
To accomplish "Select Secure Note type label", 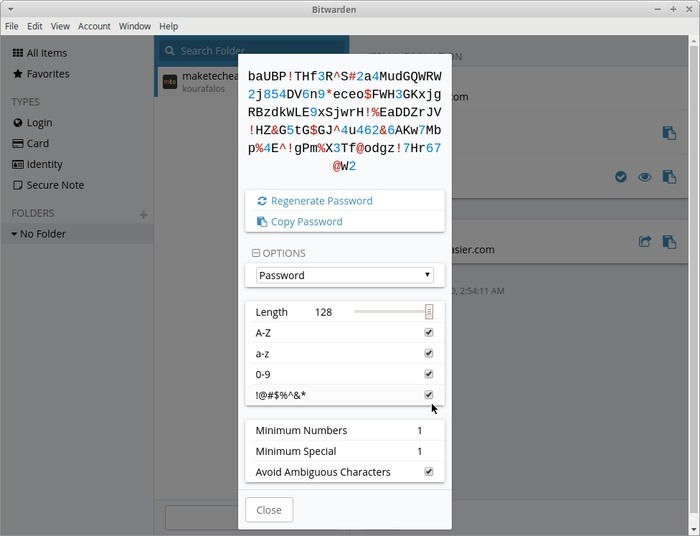I will [x=55, y=185].
